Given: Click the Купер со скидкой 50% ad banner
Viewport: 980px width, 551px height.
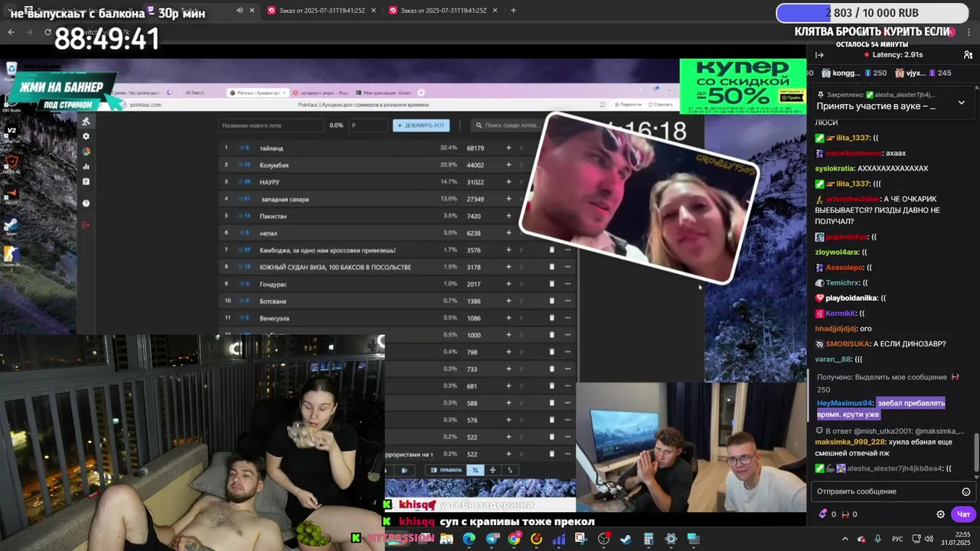Looking at the screenshot, I should click(743, 86).
